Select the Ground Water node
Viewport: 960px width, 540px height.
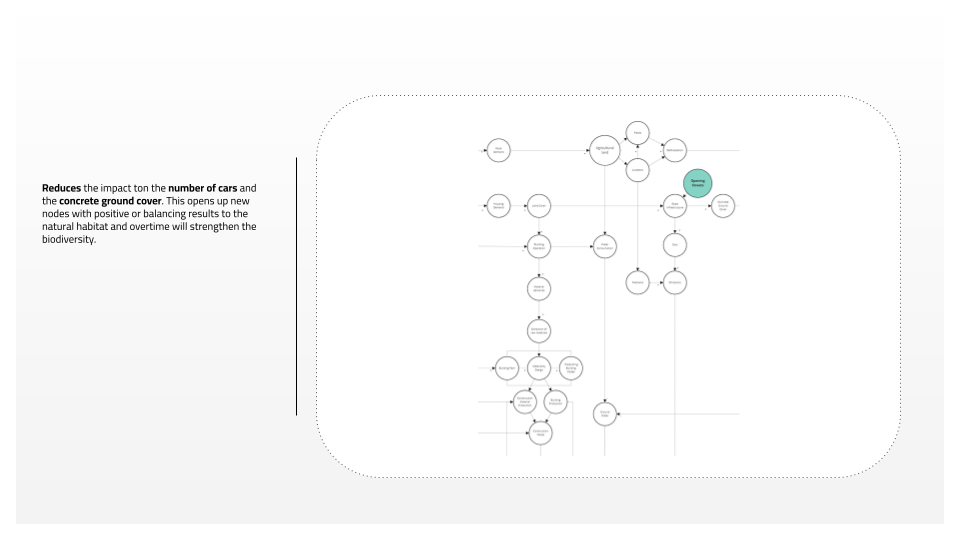tap(604, 413)
